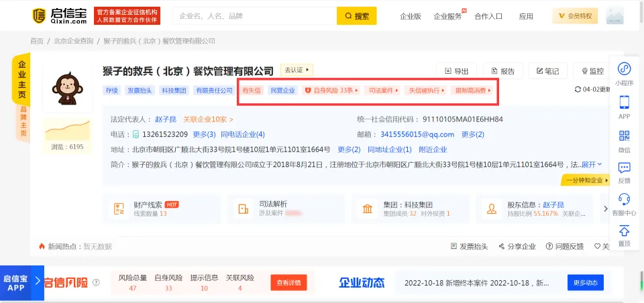Click the 置顶 back-to-top arrow icon
Screen dimensions: 644x303
[x=624, y=231]
